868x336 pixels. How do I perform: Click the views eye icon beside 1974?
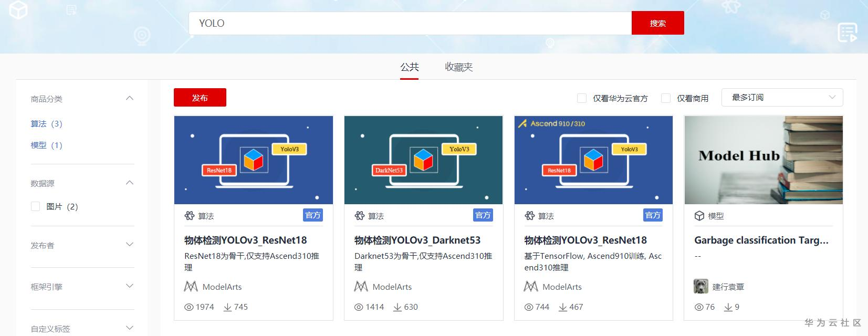[189, 307]
